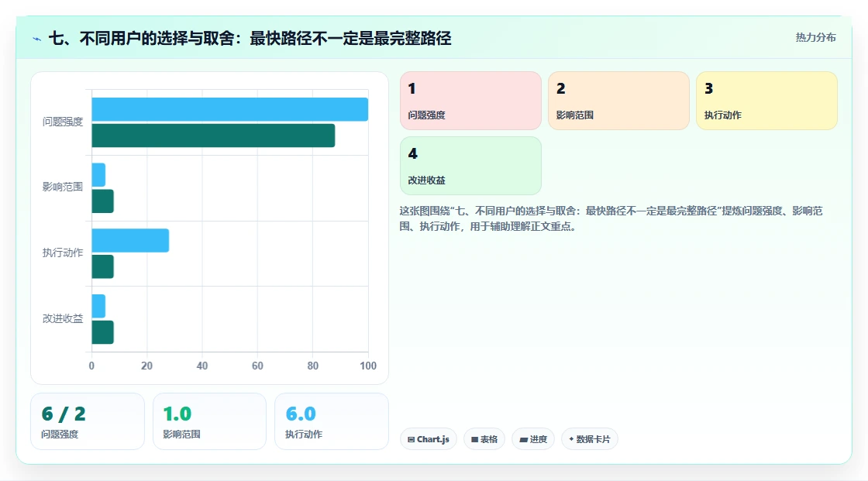Select the 进度 tag
This screenshot has height=481, width=868.
tap(533, 439)
